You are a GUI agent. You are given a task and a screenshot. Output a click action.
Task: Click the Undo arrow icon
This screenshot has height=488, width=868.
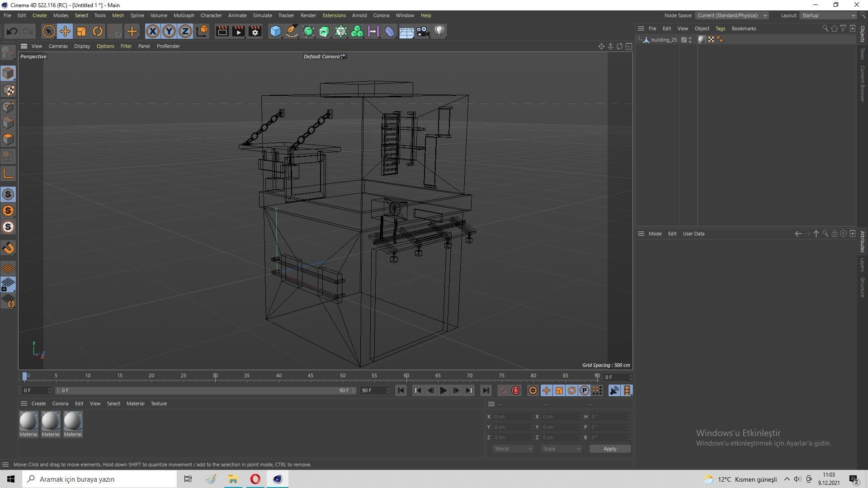pyautogui.click(x=12, y=31)
